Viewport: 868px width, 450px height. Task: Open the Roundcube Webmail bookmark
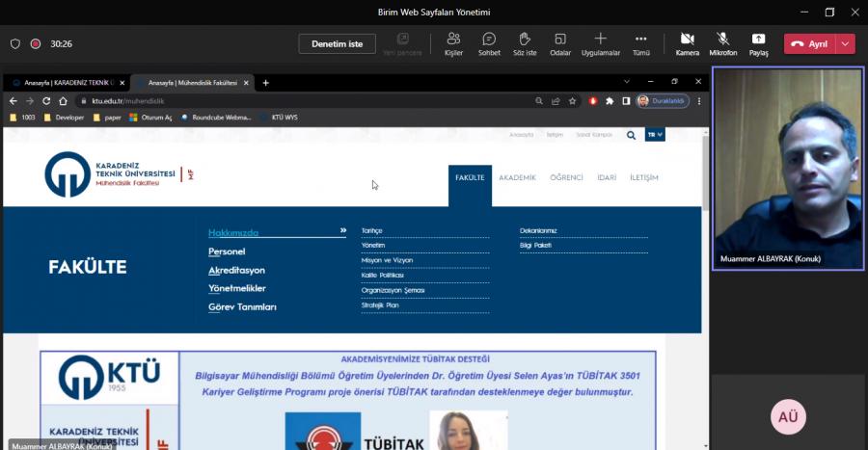(216, 118)
